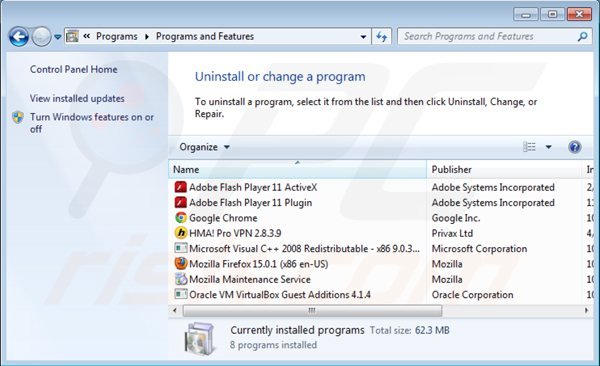Click the Google Chrome icon
This screenshot has height=366, width=600.
181,218
